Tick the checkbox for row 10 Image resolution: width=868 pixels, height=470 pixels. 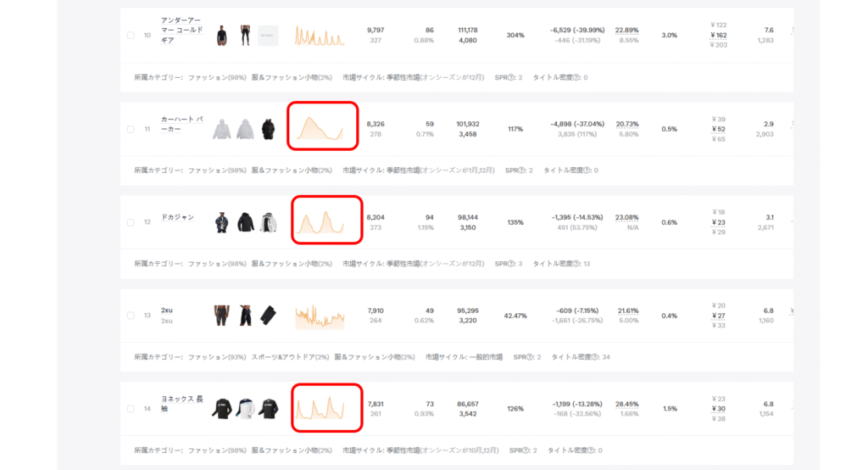click(131, 36)
